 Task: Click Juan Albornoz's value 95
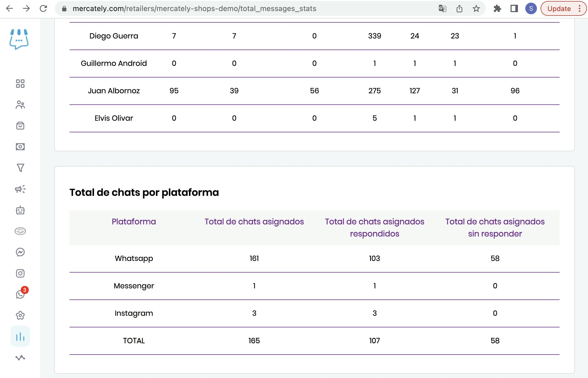(174, 91)
